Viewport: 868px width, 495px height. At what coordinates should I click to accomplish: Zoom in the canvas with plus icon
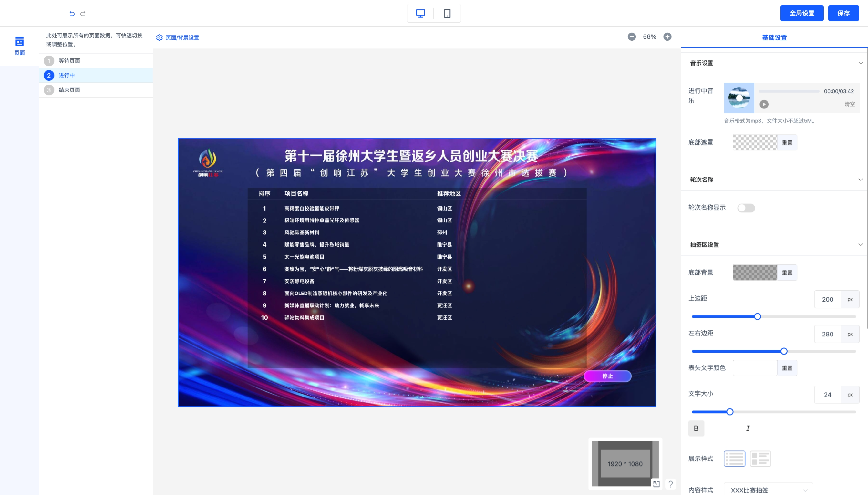[667, 37]
